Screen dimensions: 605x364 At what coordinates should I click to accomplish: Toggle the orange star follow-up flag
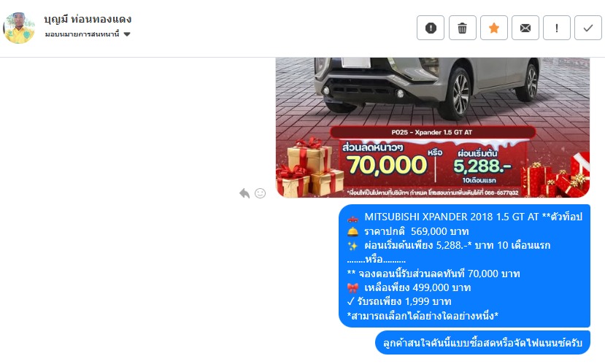point(493,28)
